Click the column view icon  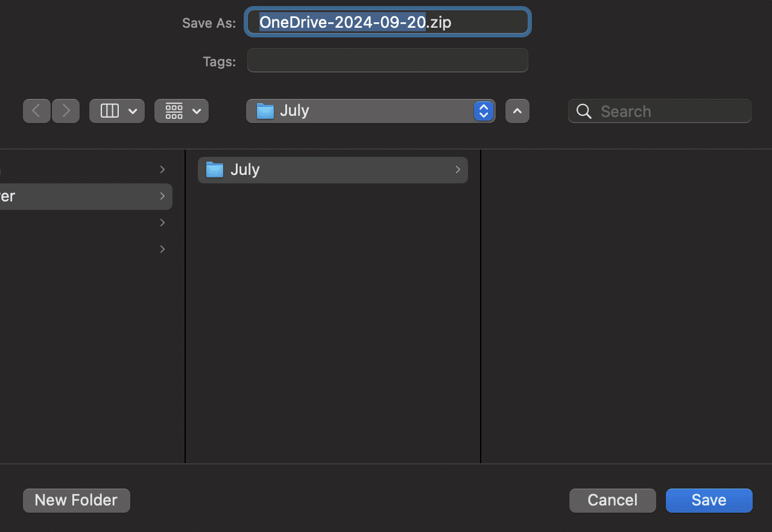point(110,111)
